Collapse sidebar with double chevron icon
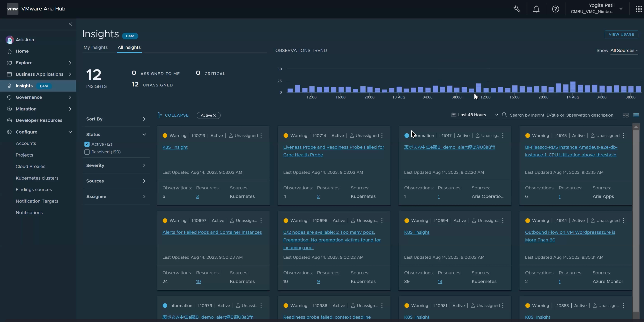Image resolution: width=644 pixels, height=322 pixels. tap(70, 24)
